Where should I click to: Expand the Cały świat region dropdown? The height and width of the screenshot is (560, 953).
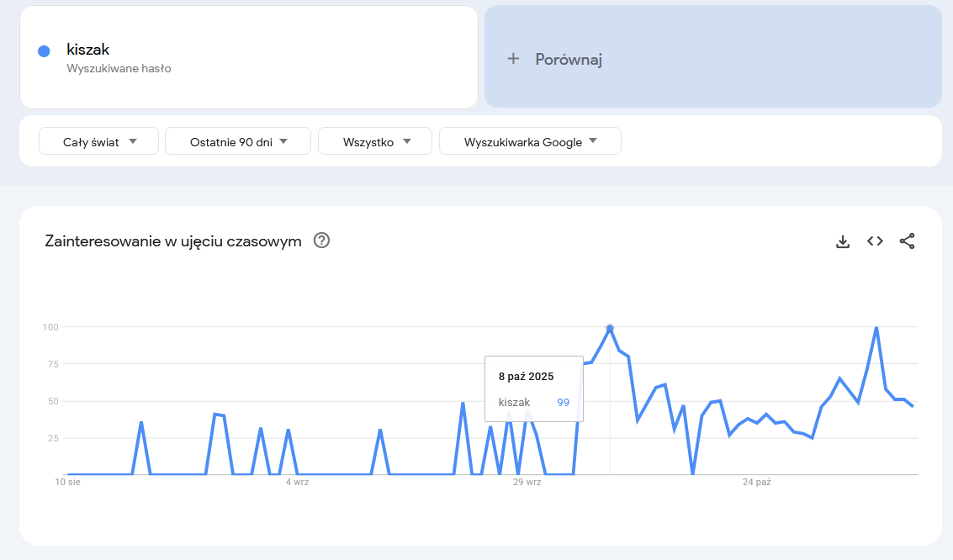[99, 141]
